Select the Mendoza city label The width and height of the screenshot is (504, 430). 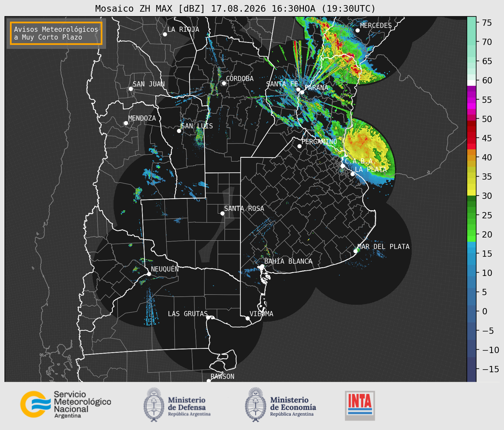(142, 118)
